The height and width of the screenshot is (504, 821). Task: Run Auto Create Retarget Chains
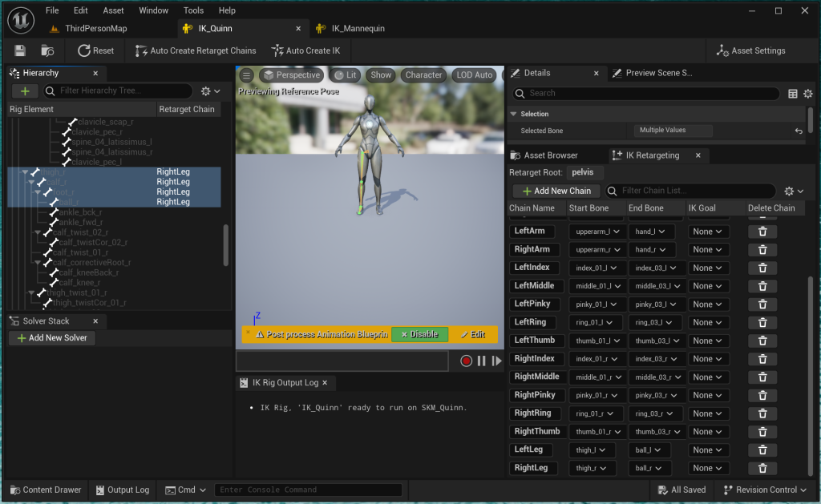[196, 50]
